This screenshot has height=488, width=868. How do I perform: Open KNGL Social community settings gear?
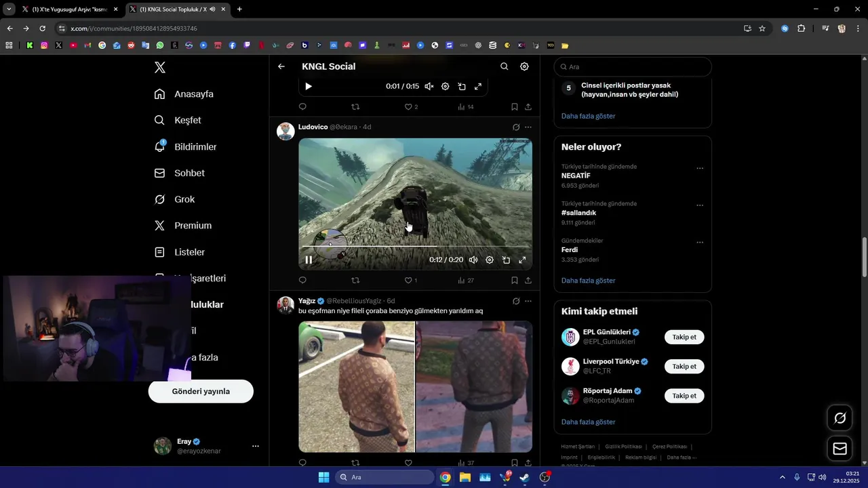click(524, 66)
